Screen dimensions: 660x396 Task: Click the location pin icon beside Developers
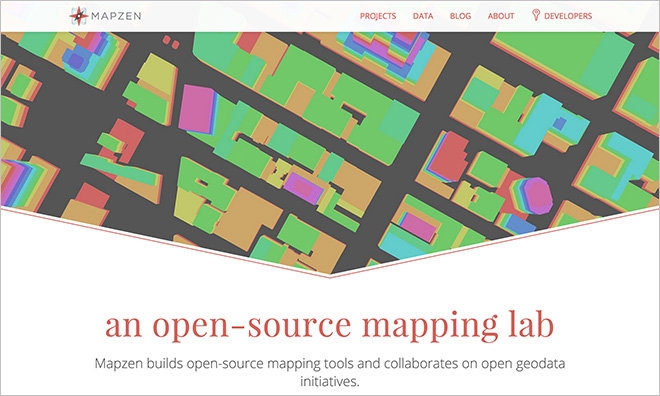(x=535, y=15)
